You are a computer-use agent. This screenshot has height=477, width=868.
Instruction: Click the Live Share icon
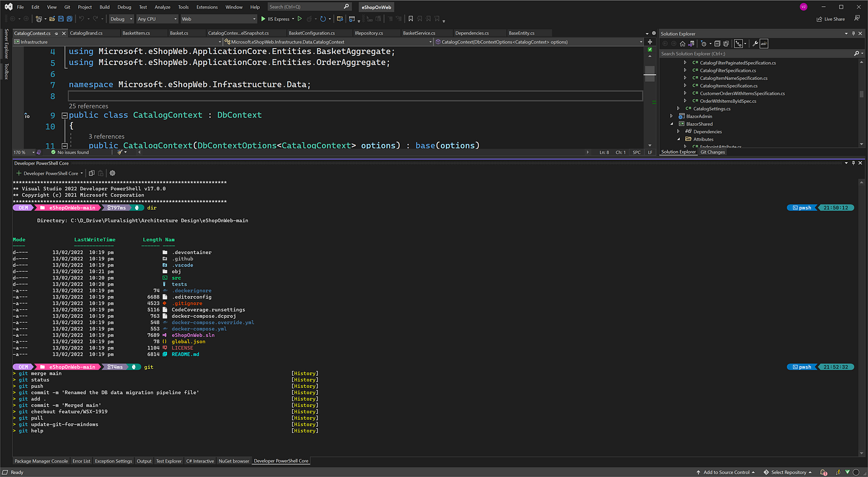818,19
